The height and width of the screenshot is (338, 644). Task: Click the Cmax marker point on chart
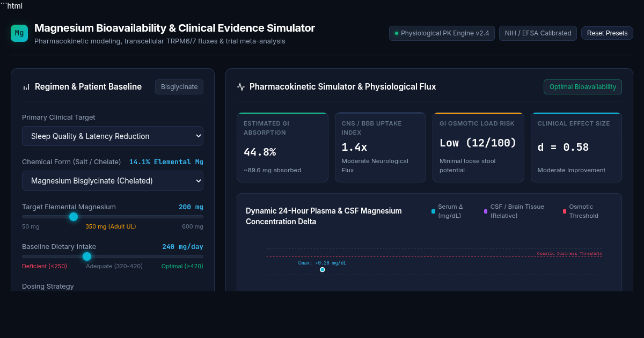point(322,269)
